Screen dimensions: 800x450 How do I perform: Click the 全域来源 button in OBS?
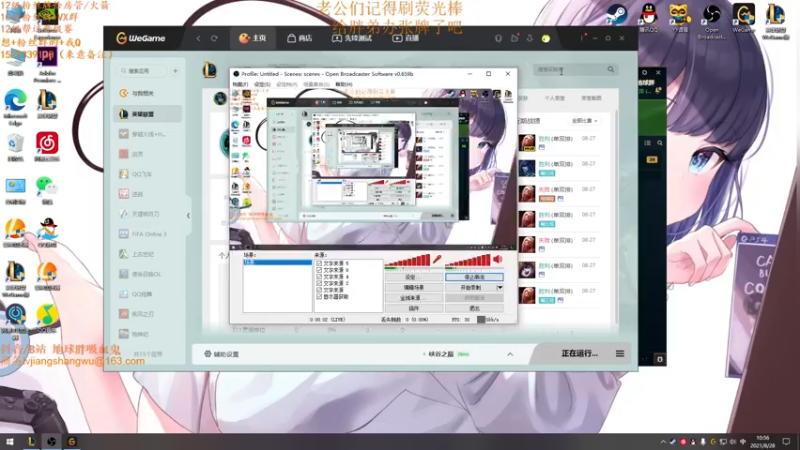click(x=414, y=298)
